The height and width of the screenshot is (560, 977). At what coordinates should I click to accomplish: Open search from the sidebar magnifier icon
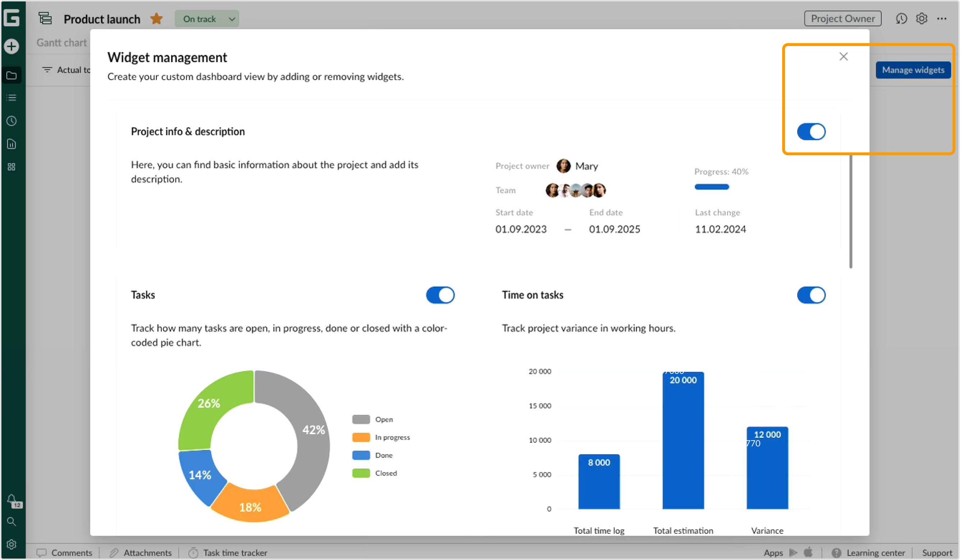(x=12, y=522)
